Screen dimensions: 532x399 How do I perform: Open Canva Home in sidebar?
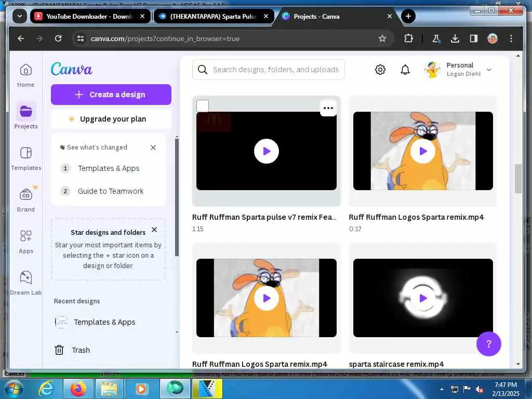[26, 76]
